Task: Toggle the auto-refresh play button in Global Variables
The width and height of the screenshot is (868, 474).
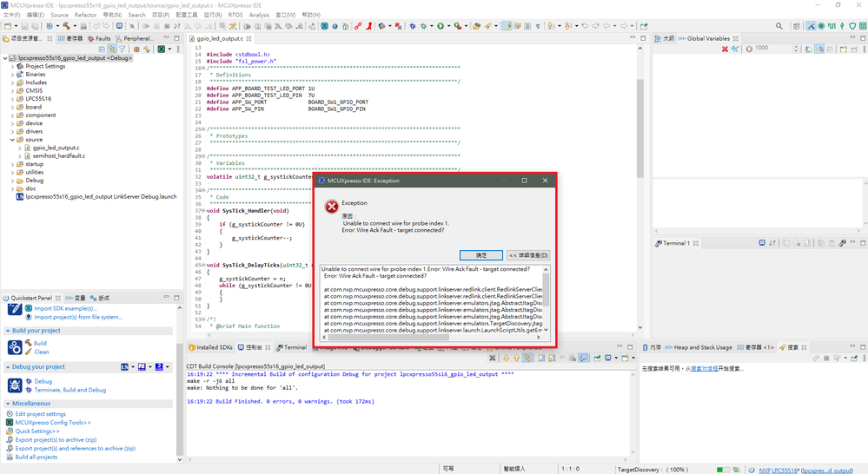Action: point(748,49)
